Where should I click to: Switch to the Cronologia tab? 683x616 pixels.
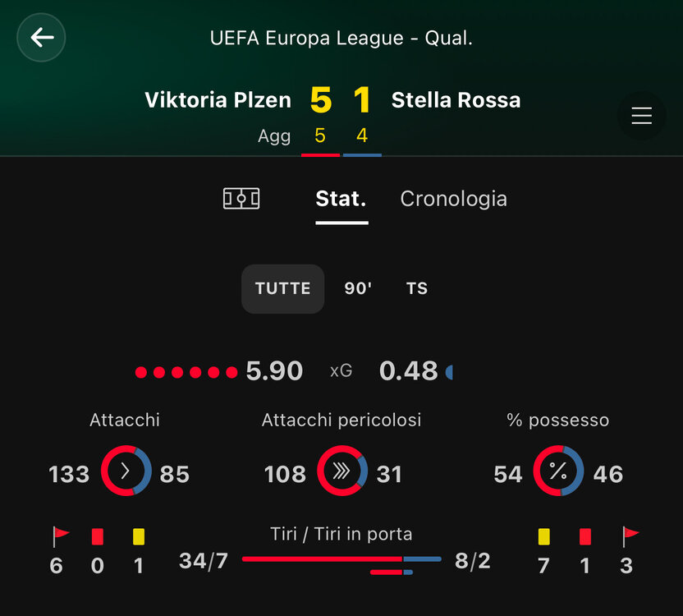(453, 199)
